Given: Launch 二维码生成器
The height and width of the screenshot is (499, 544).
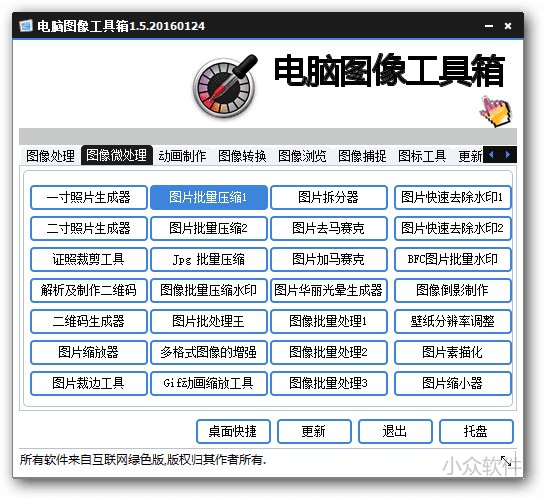Looking at the screenshot, I should 89,321.
